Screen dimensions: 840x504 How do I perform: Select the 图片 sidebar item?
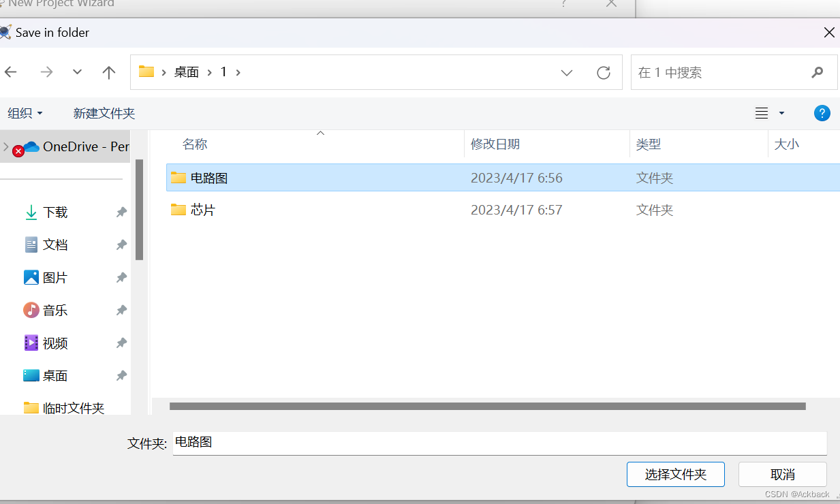click(55, 277)
